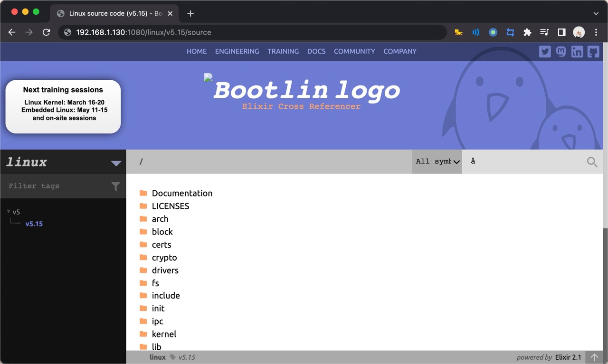The image size is (608, 364).
Task: Click the search magnifier icon
Action: tap(591, 161)
